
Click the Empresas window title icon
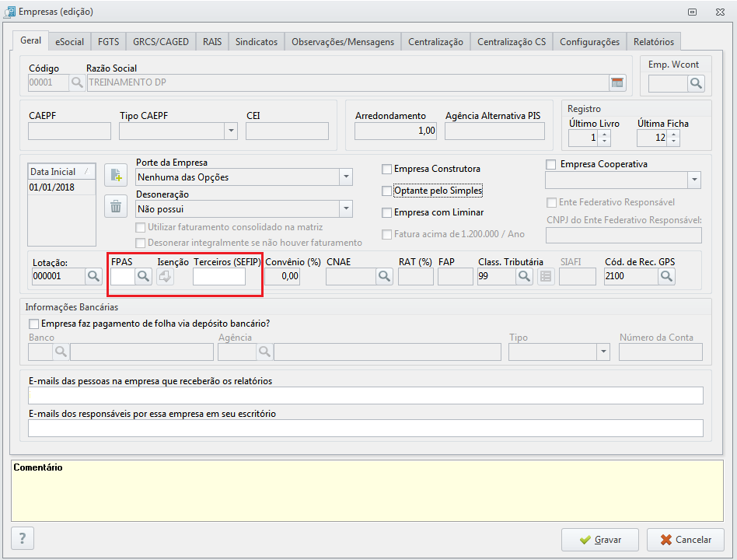pyautogui.click(x=9, y=12)
